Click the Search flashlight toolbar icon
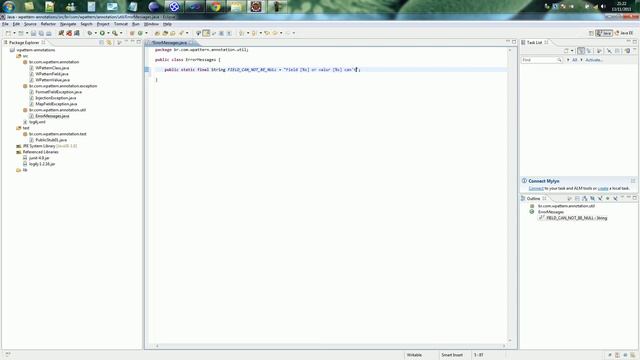 (x=181, y=33)
